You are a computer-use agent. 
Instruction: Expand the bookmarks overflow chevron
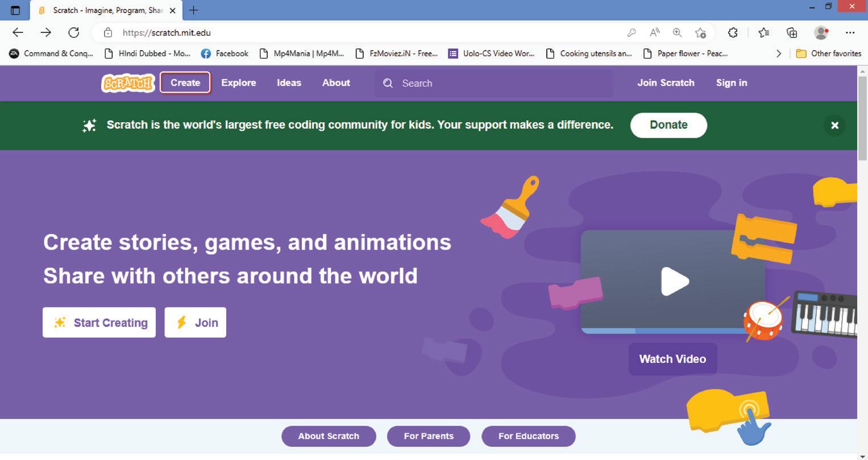click(779, 53)
